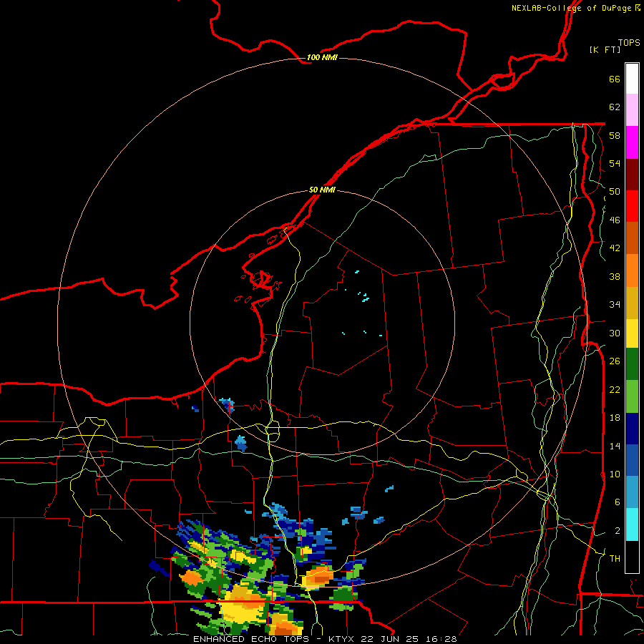Viewport: 644px width, 644px height.
Task: Pick the gold legend color swatch
Action: (x=632, y=303)
